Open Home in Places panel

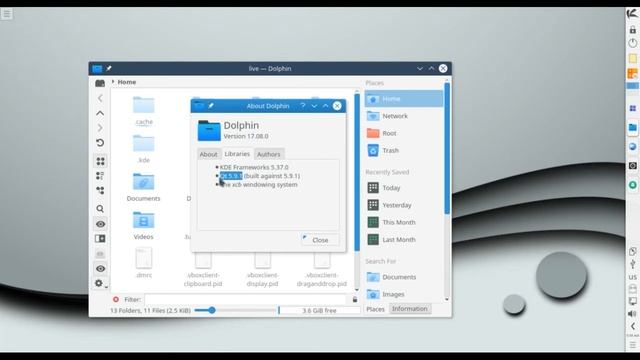pyautogui.click(x=403, y=99)
